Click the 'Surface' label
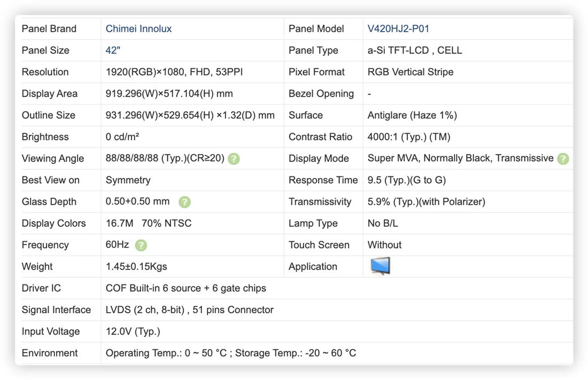 pos(306,115)
